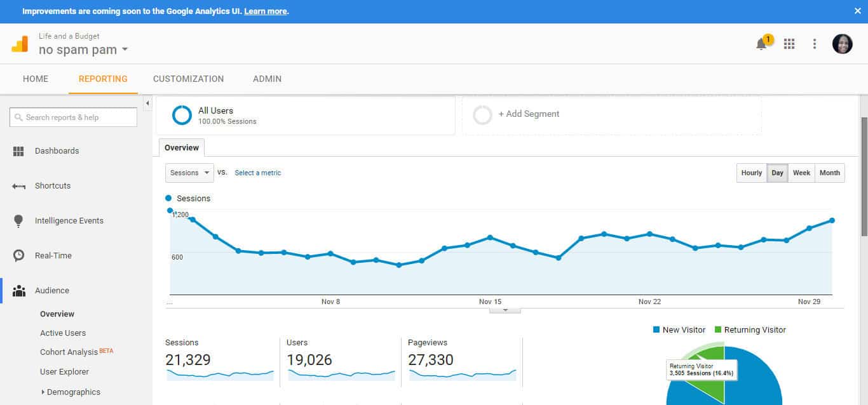This screenshot has height=405, width=868.
Task: Go to the HOME tab
Action: click(x=36, y=79)
